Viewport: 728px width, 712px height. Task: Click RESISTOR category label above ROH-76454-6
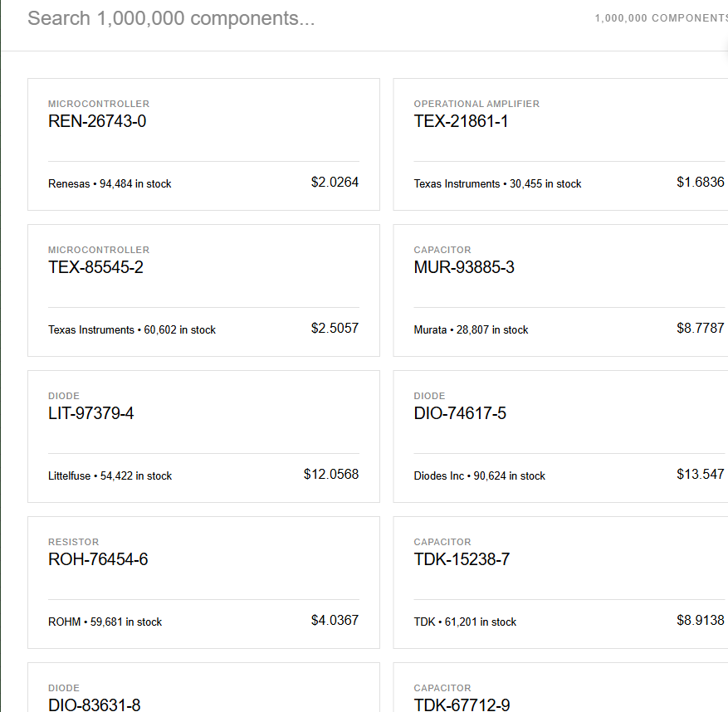pyautogui.click(x=73, y=542)
